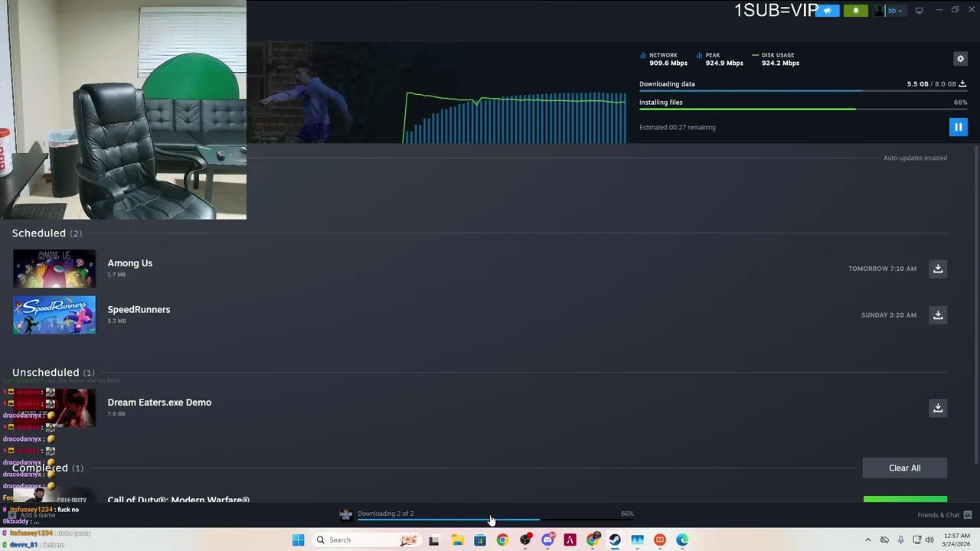Select the Among Us title
Screen dimensions: 980x551
pos(130,263)
